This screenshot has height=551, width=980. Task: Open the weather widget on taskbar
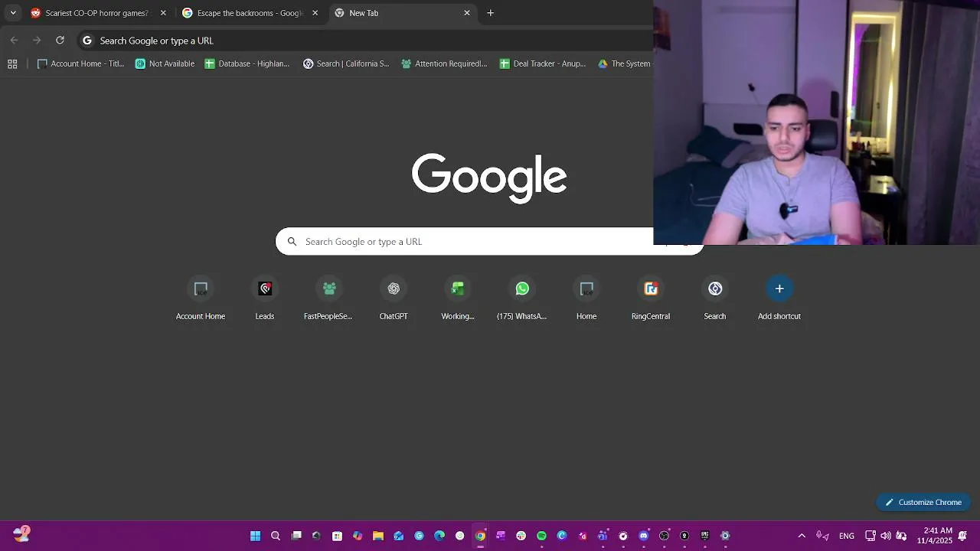point(21,534)
